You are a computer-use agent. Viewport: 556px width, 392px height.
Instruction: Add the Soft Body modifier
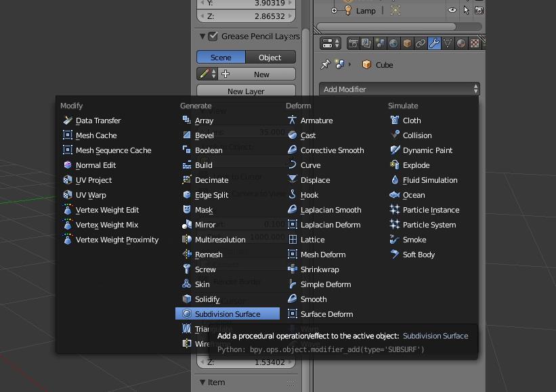tap(431, 255)
